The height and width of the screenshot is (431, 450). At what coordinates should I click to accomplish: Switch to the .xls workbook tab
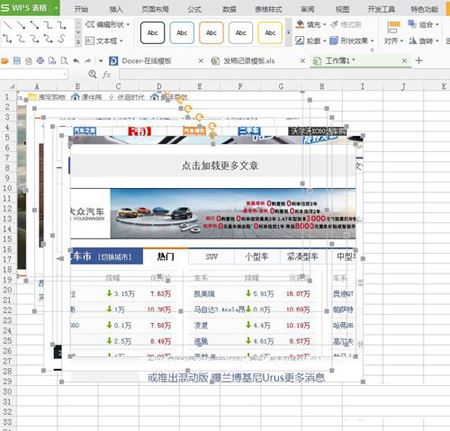pos(249,61)
